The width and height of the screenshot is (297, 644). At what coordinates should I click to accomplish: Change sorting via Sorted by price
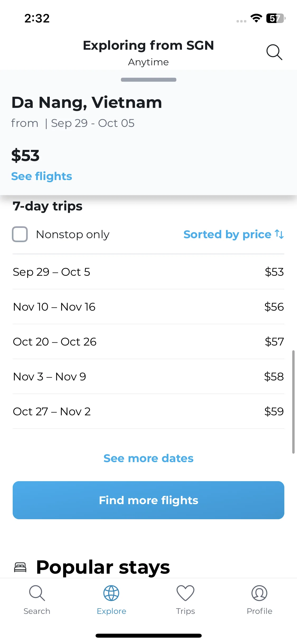[234, 234]
